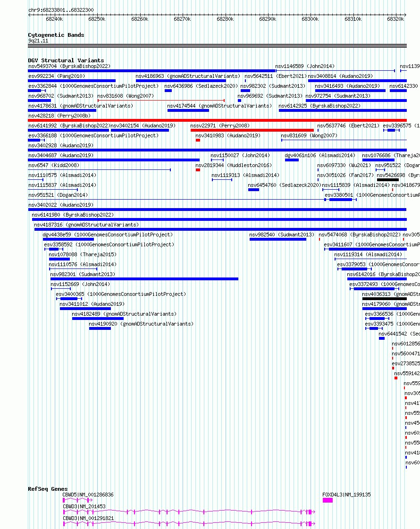
Task: Click the black nsv5426698 variant bar
Action: pyautogui.click(x=388, y=180)
